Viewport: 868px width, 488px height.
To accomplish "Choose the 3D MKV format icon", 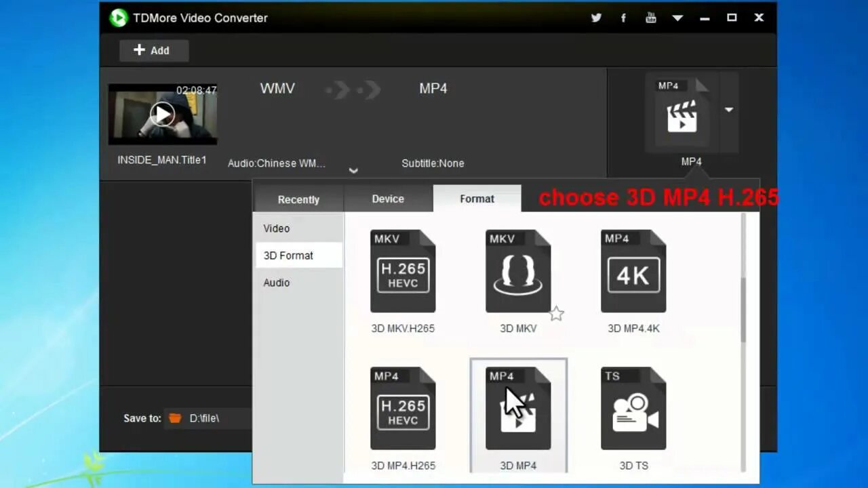I will coord(518,271).
